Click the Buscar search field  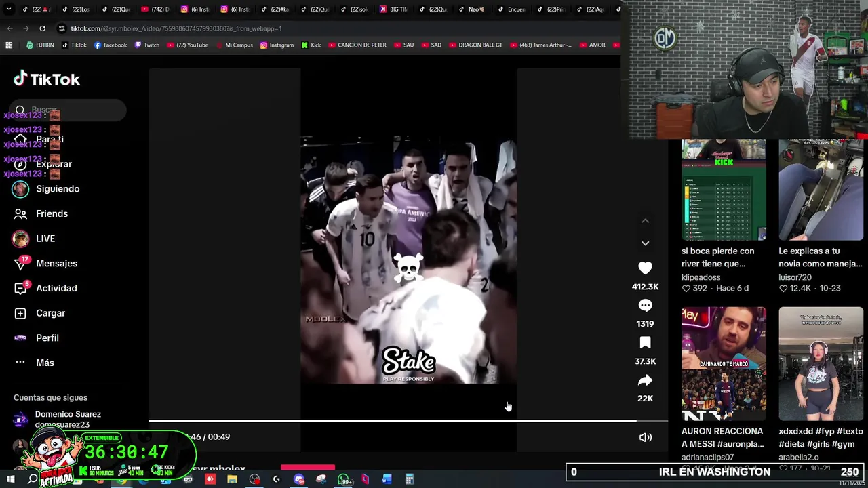69,110
